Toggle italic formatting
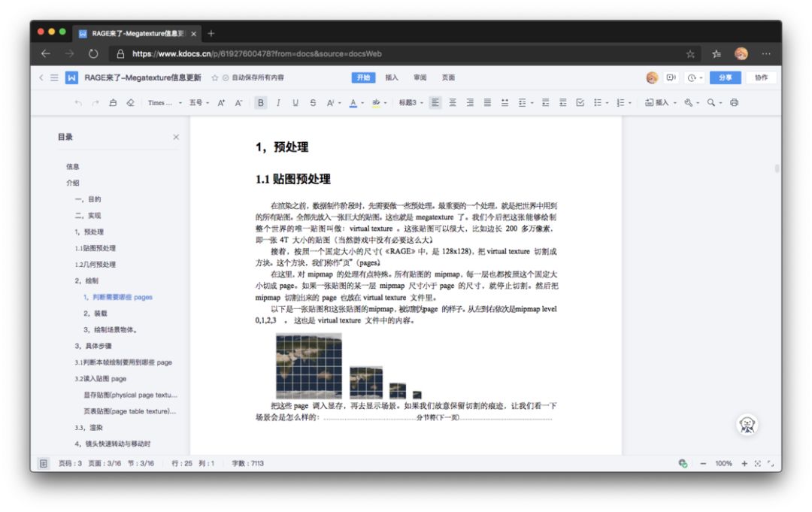The image size is (812, 512). point(278,102)
